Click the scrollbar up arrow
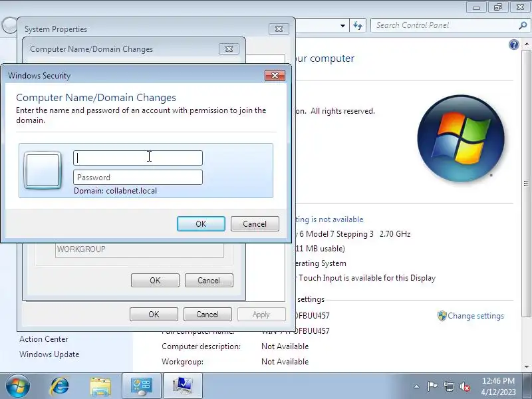 [526, 44]
